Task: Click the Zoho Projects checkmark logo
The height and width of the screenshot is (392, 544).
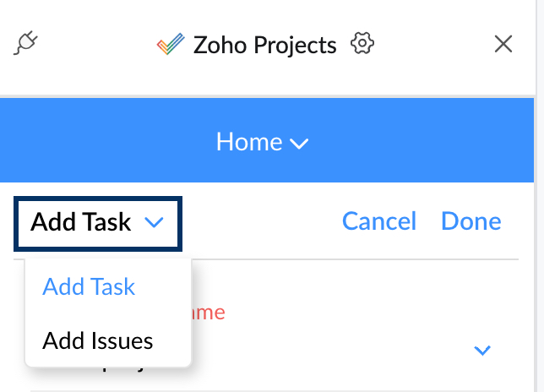Action: 171,44
